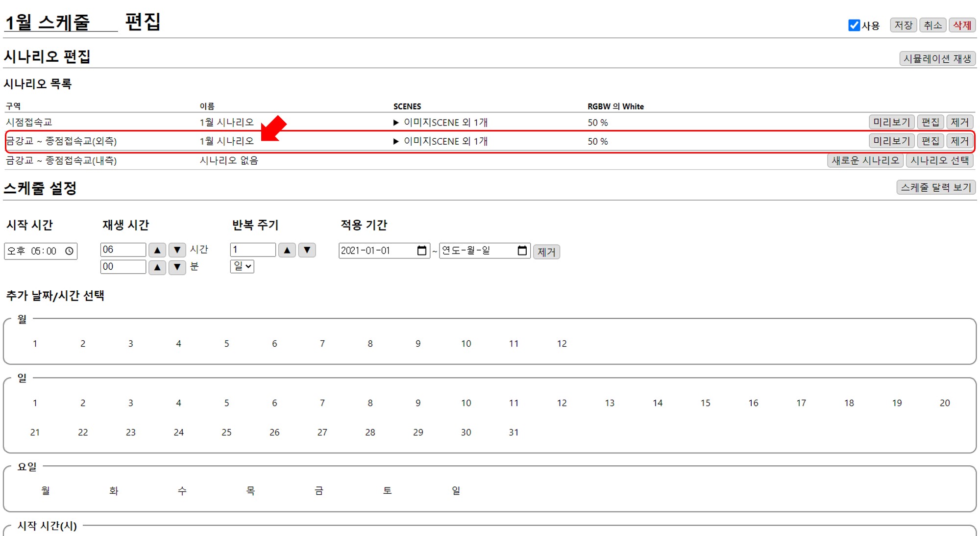This screenshot has width=980, height=536.
Task: Select day 13 in the 일 group
Action: coord(610,403)
